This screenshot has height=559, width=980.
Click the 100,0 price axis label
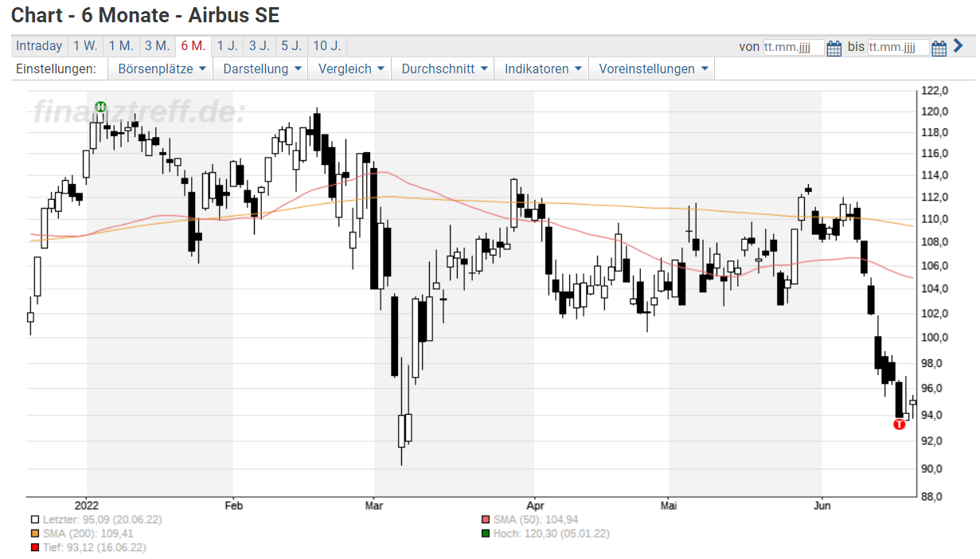tap(934, 338)
